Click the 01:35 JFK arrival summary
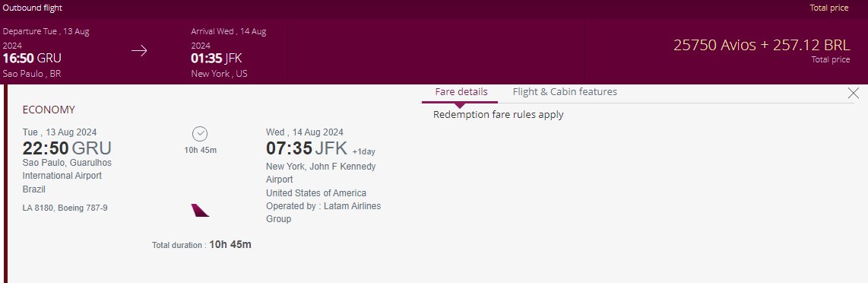This screenshot has width=868, height=283. tap(217, 59)
